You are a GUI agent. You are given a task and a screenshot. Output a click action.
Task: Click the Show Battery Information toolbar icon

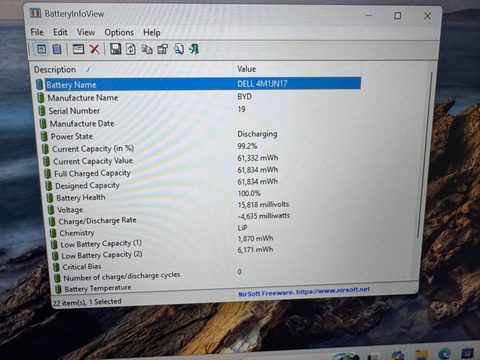(x=42, y=49)
